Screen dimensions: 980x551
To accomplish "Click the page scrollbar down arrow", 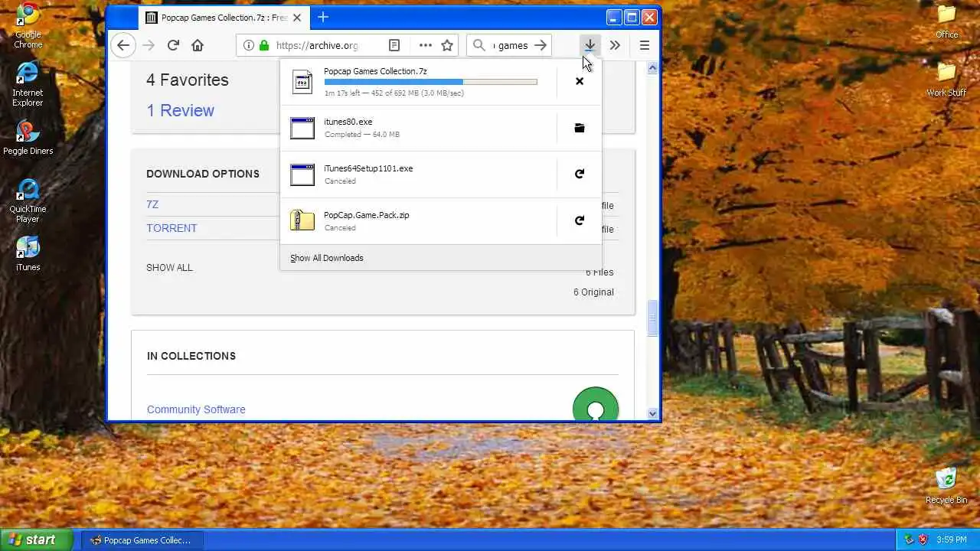I will pyautogui.click(x=653, y=413).
